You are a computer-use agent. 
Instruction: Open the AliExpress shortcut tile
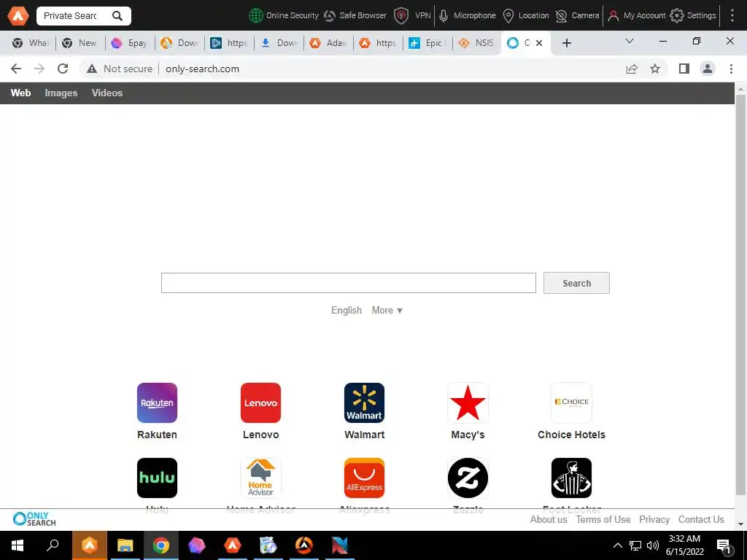tap(365, 478)
